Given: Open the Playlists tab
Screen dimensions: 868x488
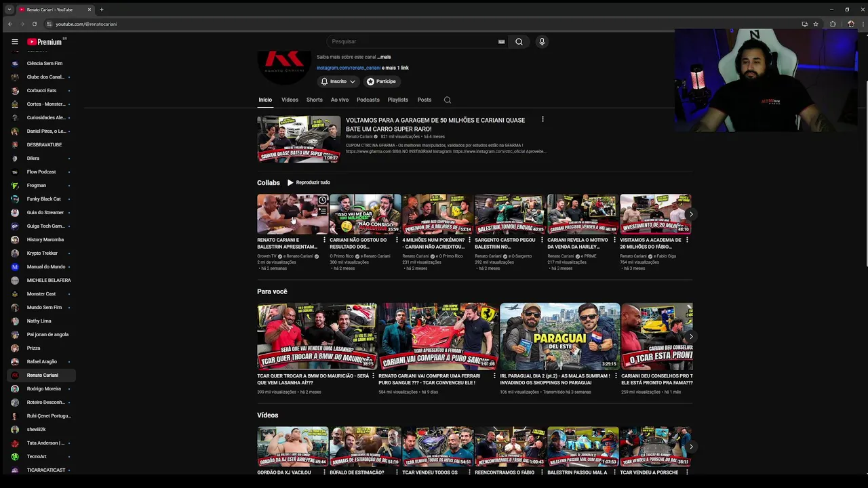Looking at the screenshot, I should click(398, 100).
